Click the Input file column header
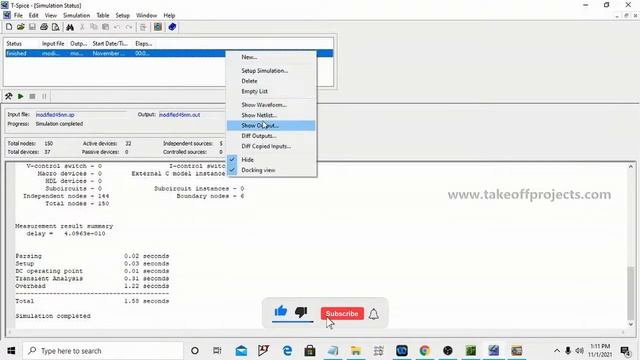The width and height of the screenshot is (640, 360). (x=53, y=43)
